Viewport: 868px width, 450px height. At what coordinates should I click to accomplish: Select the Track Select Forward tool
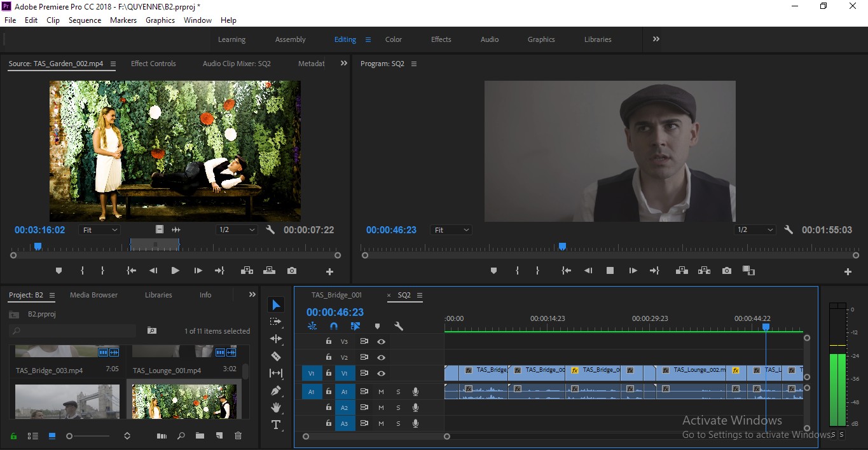click(276, 322)
